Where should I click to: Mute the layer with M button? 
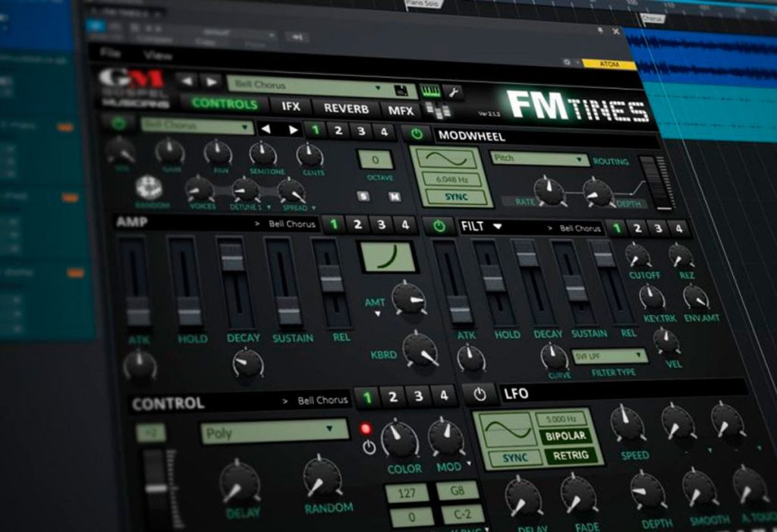click(x=394, y=197)
